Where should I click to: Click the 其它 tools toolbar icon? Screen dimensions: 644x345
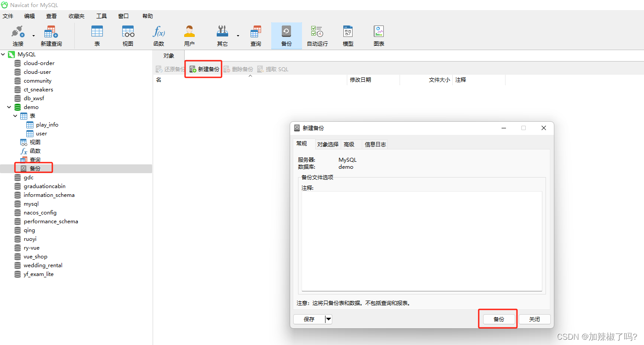pos(222,36)
